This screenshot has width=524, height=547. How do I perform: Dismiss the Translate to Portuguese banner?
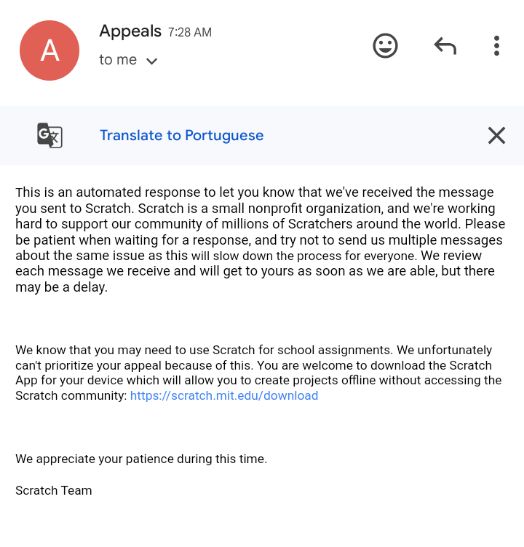point(496,135)
